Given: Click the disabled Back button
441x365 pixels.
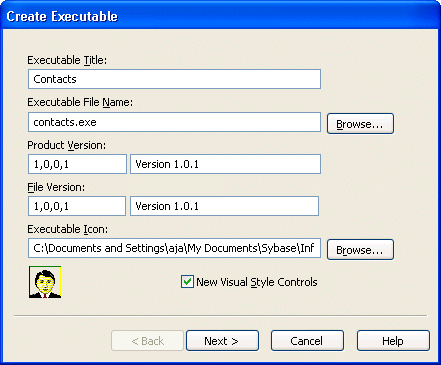Looking at the screenshot, I should click(x=147, y=341).
